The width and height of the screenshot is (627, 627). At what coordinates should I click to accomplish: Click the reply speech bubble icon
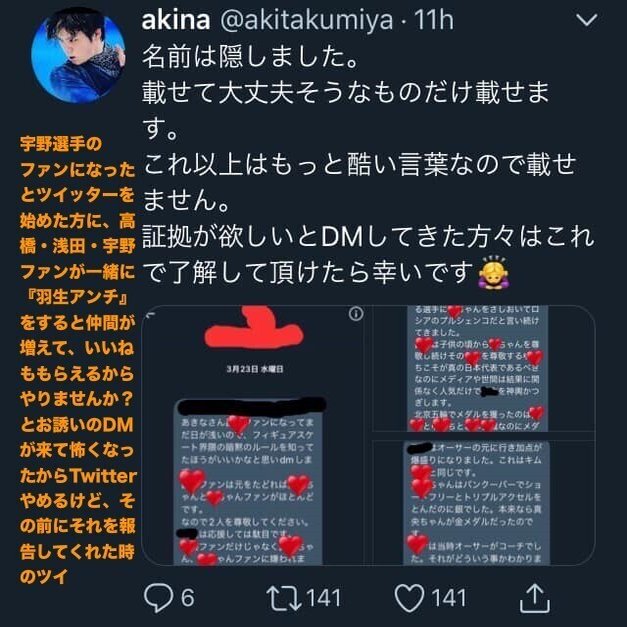pyautogui.click(x=159, y=598)
